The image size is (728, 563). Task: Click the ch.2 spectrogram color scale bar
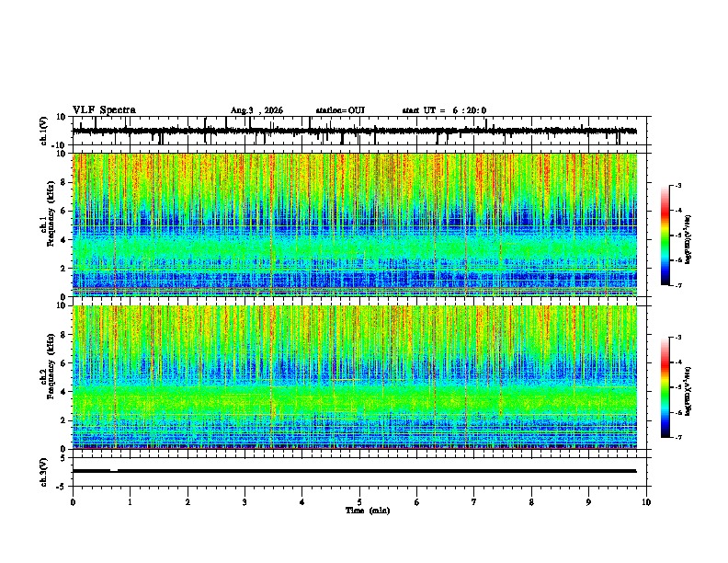pos(665,387)
